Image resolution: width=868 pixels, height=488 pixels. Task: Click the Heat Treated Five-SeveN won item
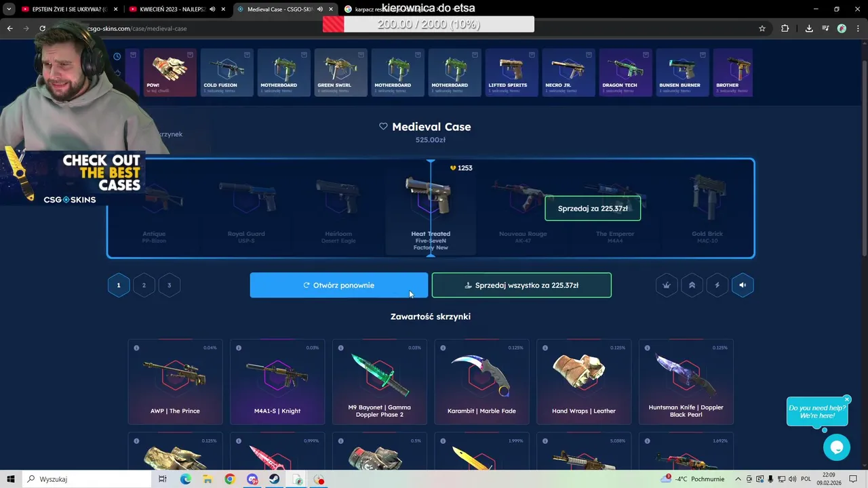[x=431, y=209]
